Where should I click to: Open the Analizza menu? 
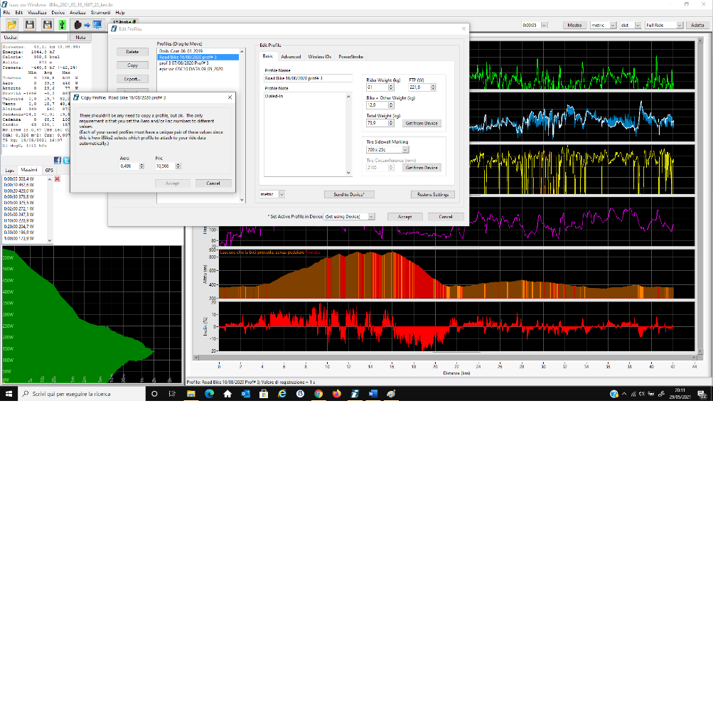coord(77,13)
